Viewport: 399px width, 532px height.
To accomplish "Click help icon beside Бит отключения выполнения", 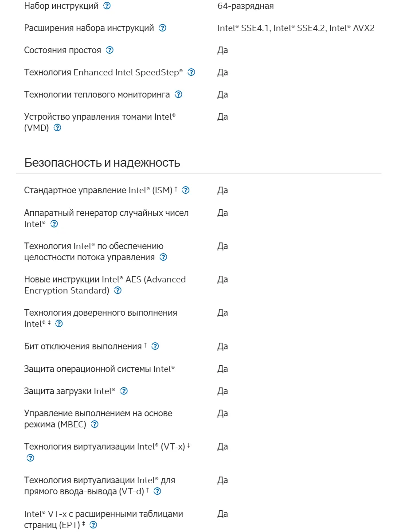I will [155, 347].
